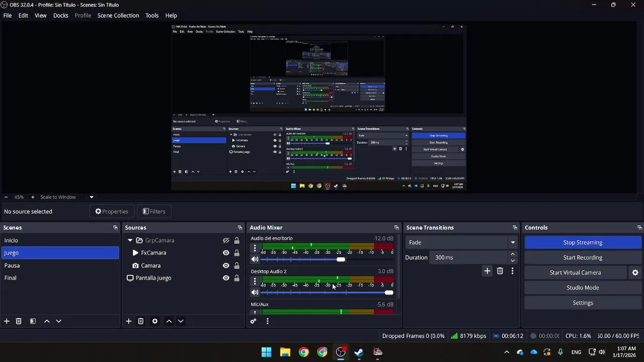
Task: Move the source down in the Sources toolbar
Action: click(181, 321)
